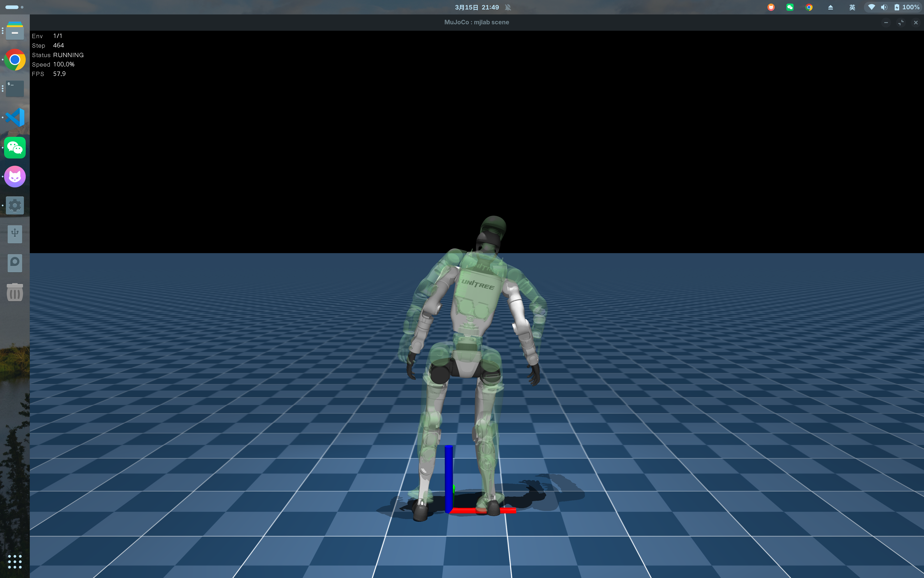The width and height of the screenshot is (924, 578).
Task: Click the "MuJoCo : mjlab scene" title
Action: tap(476, 22)
